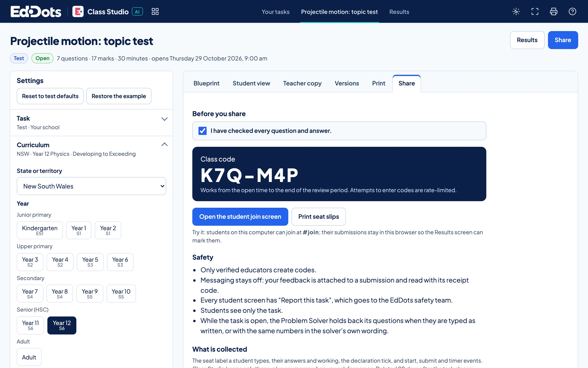Click the EdDots logo
Viewport: 588px width, 368px height.
36,11
